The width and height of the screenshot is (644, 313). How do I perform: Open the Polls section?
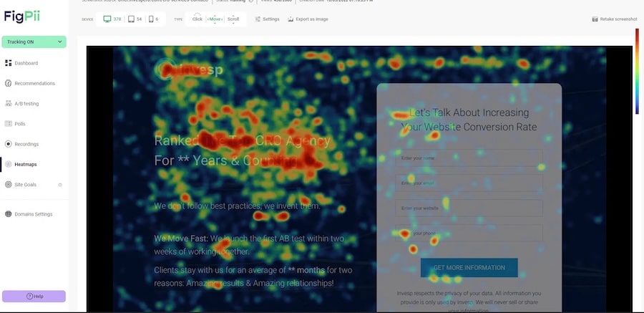[21, 123]
